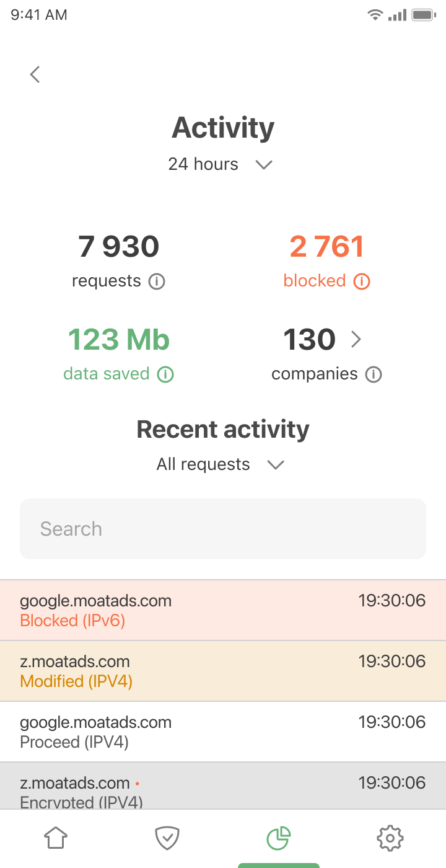This screenshot has height=868, width=446.
Task: Show info about blocked requests
Action: coord(362,281)
